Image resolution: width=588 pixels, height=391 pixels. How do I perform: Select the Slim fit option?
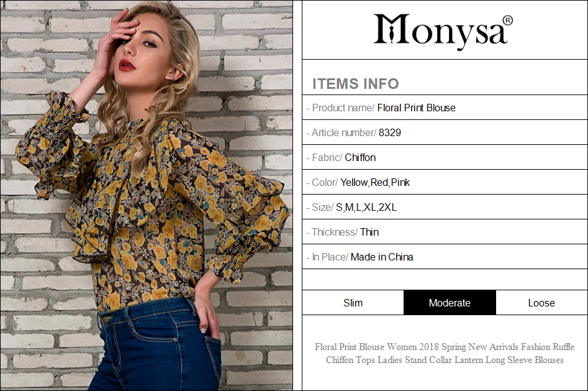[353, 303]
